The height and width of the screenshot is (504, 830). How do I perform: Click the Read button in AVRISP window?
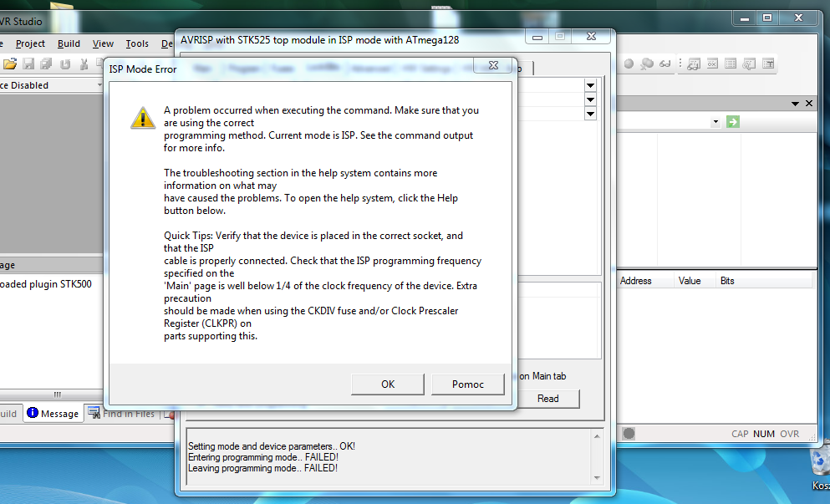[547, 399]
